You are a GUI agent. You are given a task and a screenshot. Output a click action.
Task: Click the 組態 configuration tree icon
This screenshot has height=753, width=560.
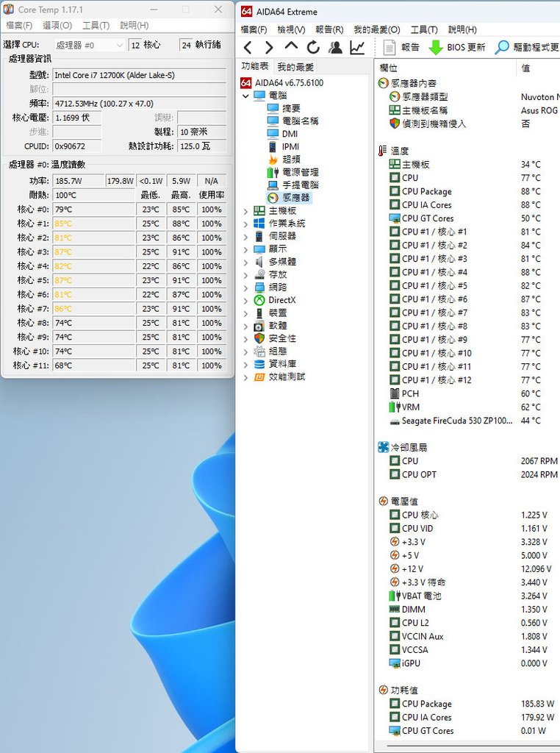coord(259,351)
